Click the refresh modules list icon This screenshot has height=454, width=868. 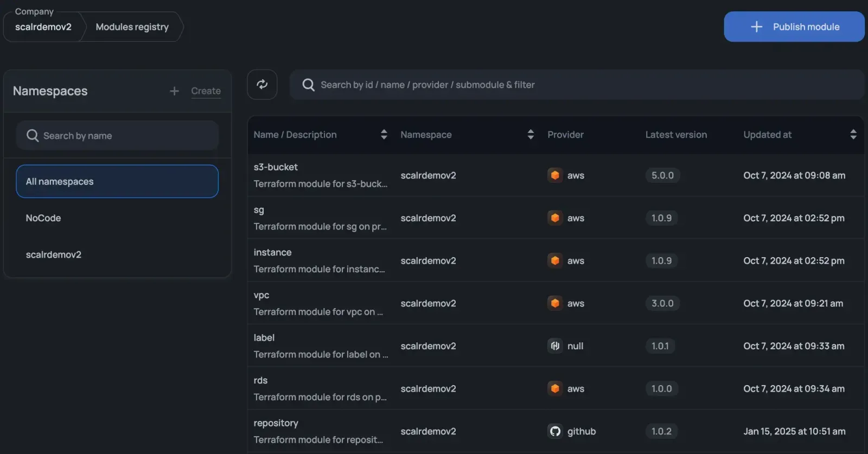[262, 85]
